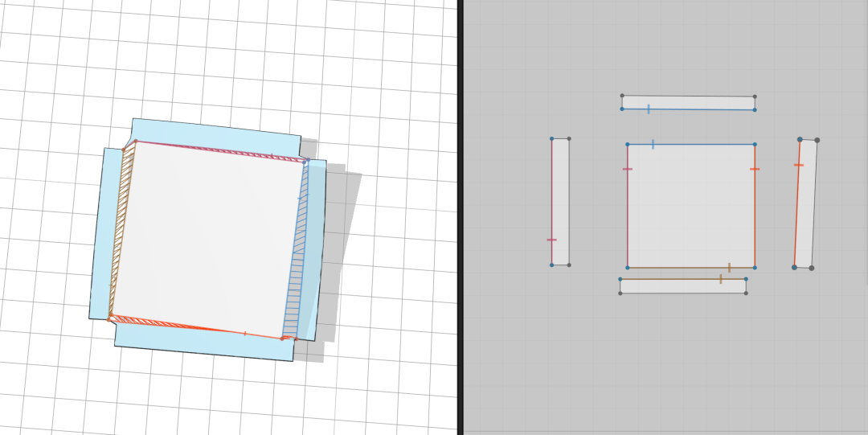Click the pink left edge of the central square pattern
Image resolution: width=868 pixels, height=435 pixels.
(628, 206)
